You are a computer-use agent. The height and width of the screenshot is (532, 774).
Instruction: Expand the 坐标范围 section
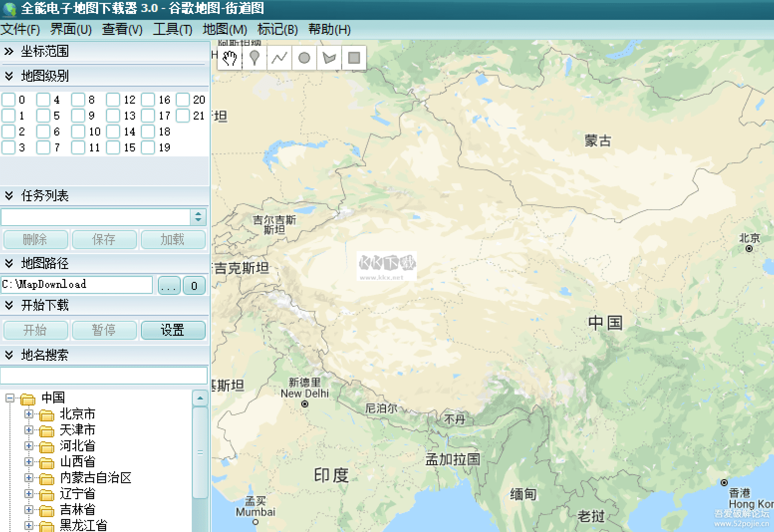(9, 51)
